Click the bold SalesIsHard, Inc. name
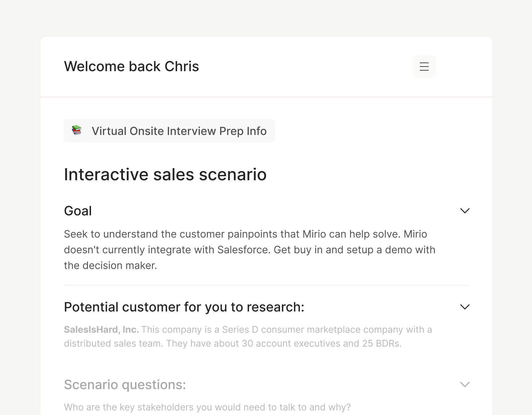 [x=101, y=330]
